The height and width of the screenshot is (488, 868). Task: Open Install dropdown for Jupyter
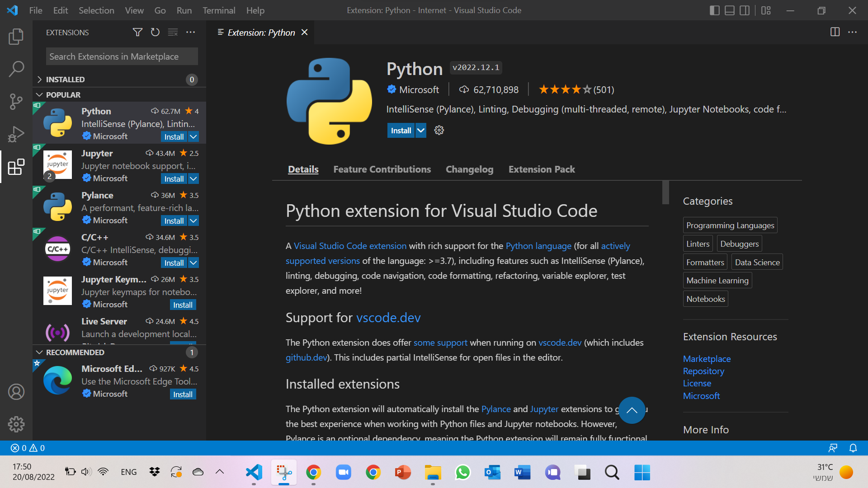pos(193,178)
